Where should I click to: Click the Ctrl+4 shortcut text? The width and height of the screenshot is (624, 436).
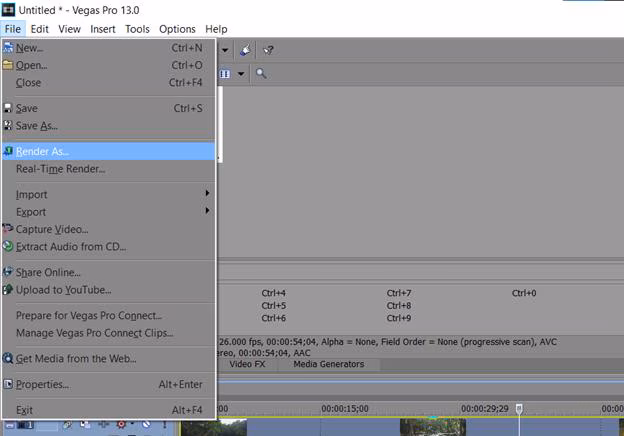coord(273,293)
